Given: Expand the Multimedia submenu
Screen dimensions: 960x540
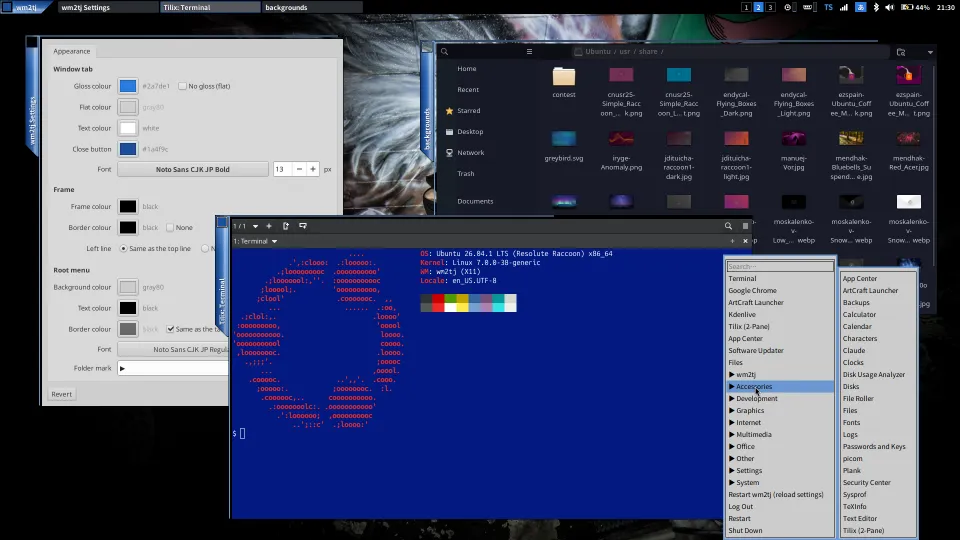Looking at the screenshot, I should [x=779, y=435].
